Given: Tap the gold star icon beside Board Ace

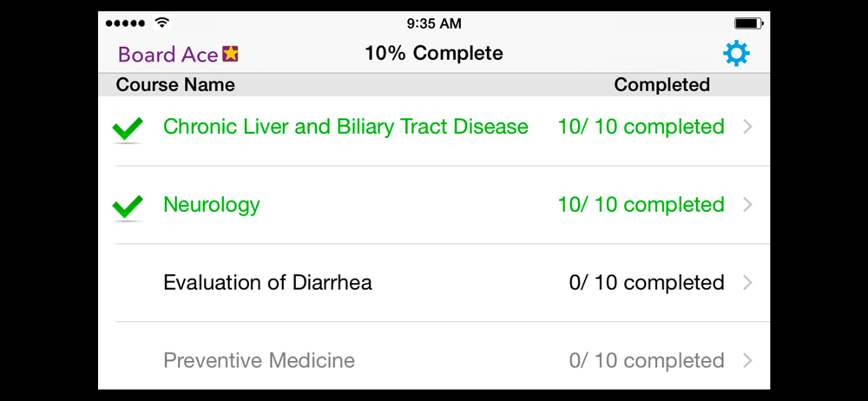Looking at the screenshot, I should point(230,54).
